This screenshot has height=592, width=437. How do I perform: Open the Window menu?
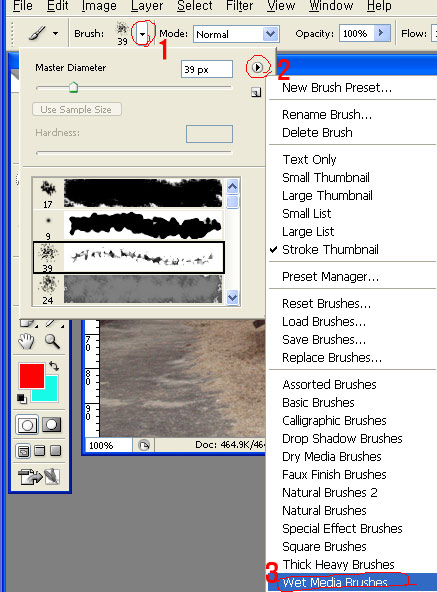[x=331, y=6]
